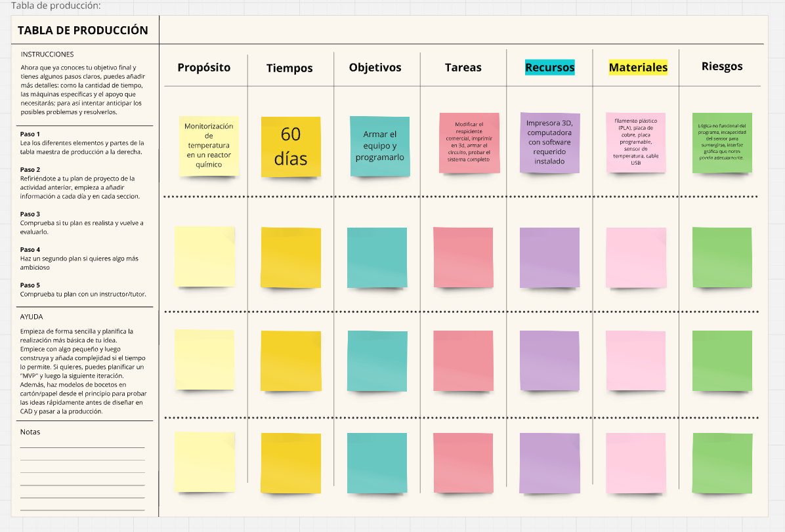This screenshot has width=785, height=532.
Task: Select the "TABLA DE PRODUCCIÓN" title text
Action: click(83, 30)
